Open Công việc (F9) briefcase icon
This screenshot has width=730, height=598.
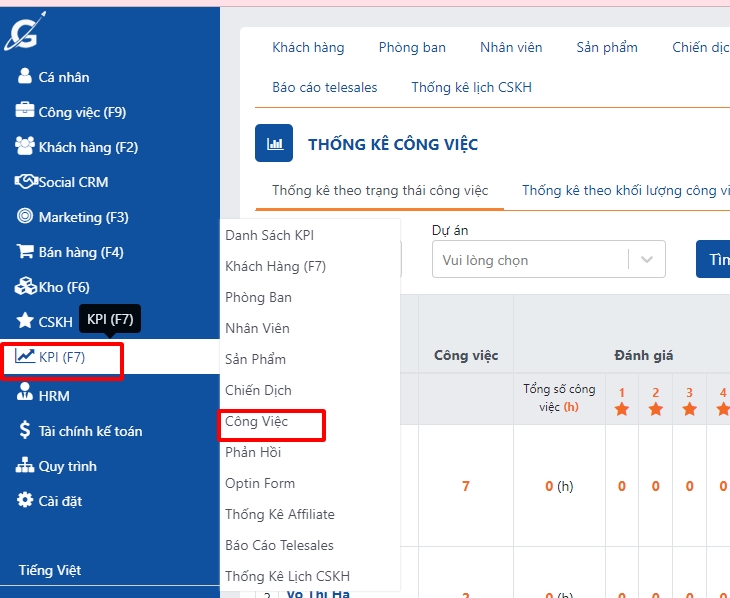25,112
